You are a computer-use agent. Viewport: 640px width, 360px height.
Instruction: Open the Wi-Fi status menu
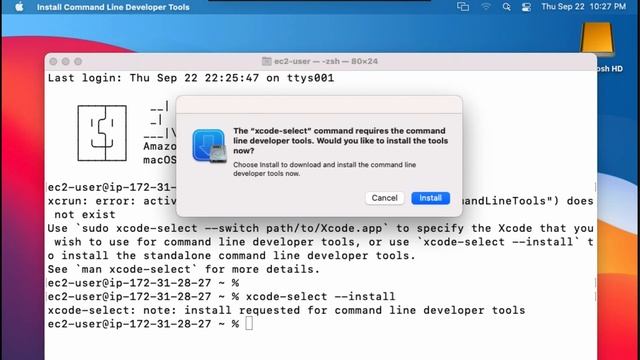(486, 7)
